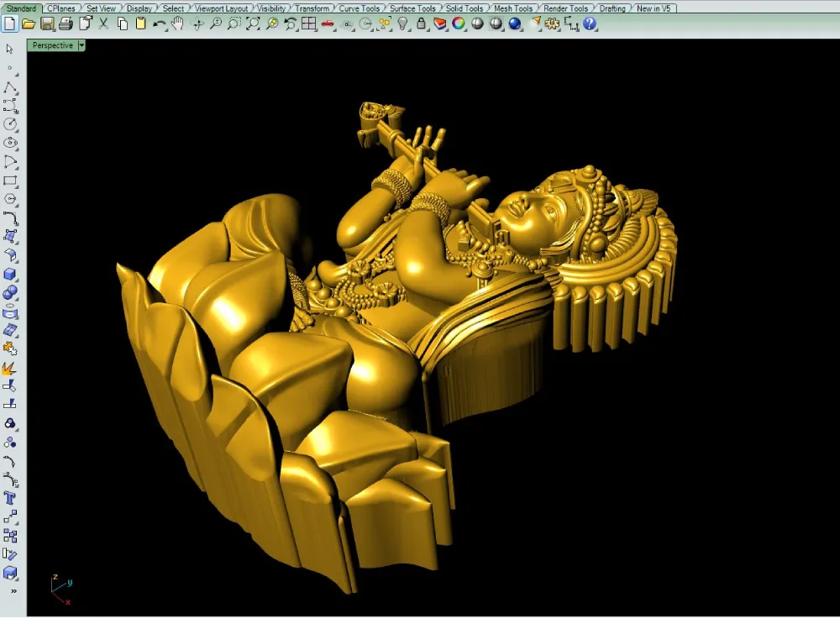Click the Four Viewports layout icon
The image size is (840, 618).
[x=308, y=24]
